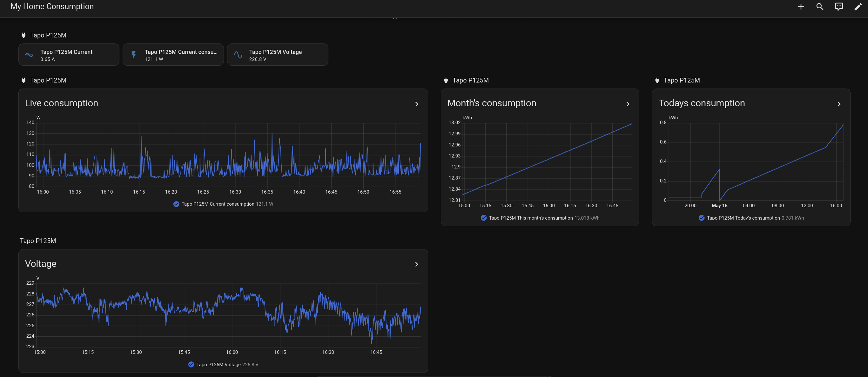The width and height of the screenshot is (868, 377).
Task: Click Tapo P125M heading above Month's consumption
Action: [470, 81]
